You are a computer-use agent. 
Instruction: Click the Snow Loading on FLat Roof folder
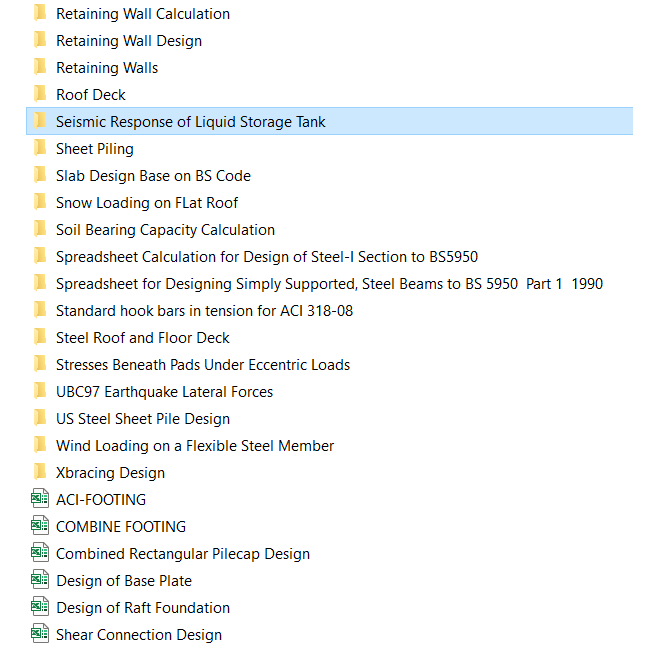click(x=149, y=203)
